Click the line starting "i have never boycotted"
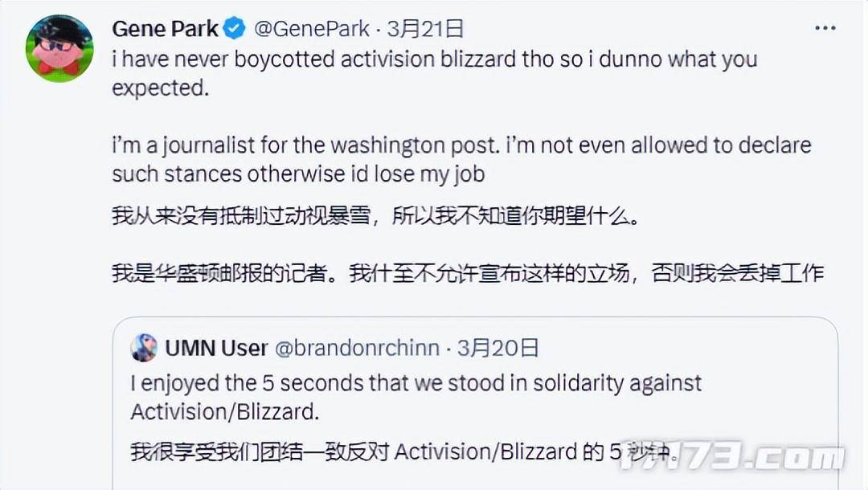This screenshot has width=868, height=490. (434, 59)
